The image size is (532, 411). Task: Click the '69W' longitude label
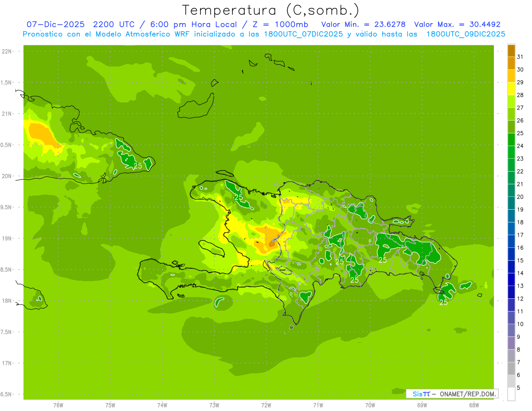click(422, 405)
